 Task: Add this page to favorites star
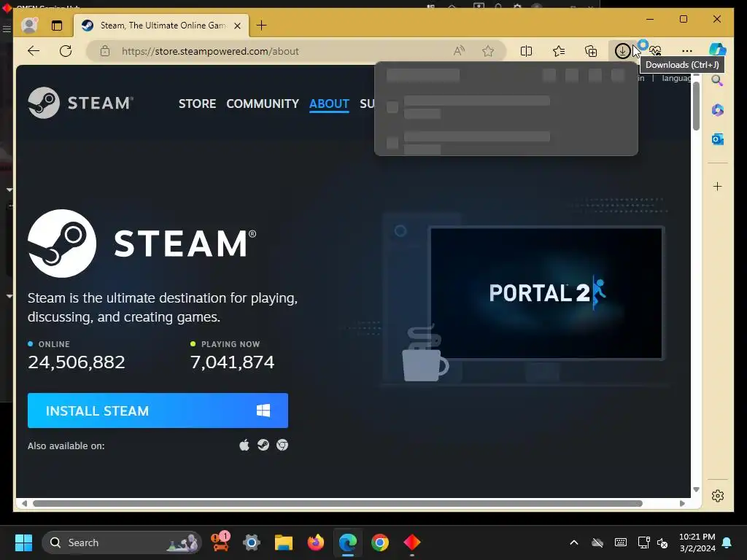click(x=488, y=51)
